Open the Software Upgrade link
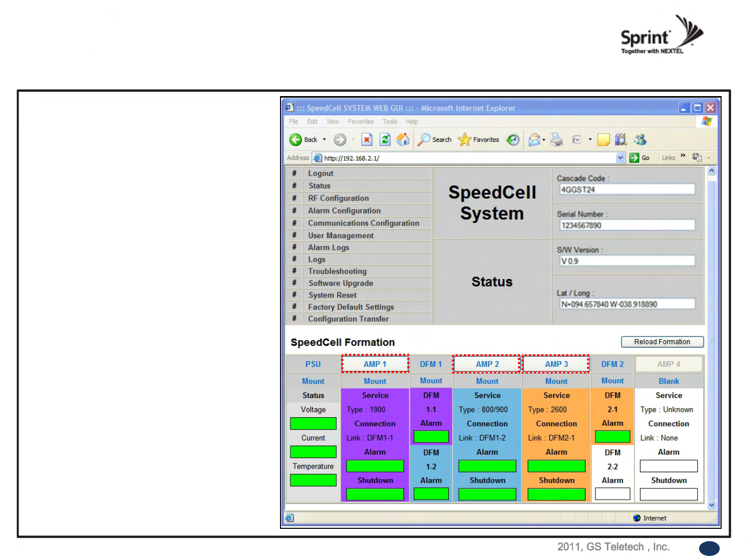This screenshot has height=560, width=746. (341, 283)
